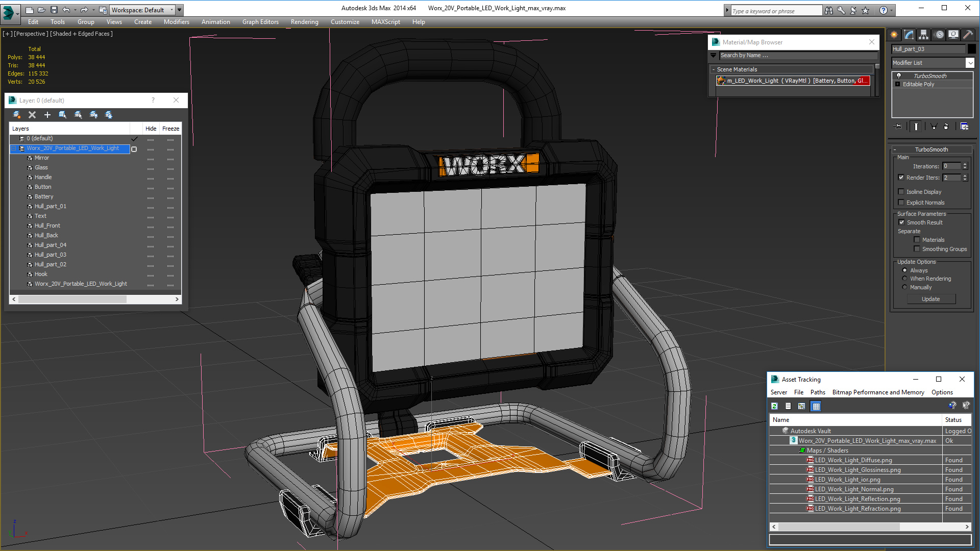Click the Update button in TurboSmooth

(x=931, y=299)
